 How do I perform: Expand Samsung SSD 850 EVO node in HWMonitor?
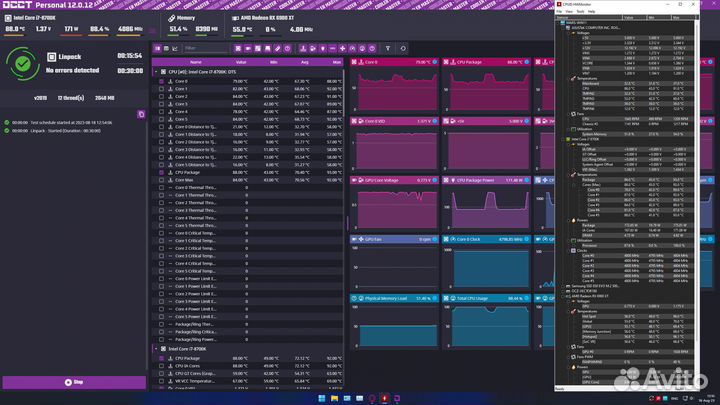(563, 286)
